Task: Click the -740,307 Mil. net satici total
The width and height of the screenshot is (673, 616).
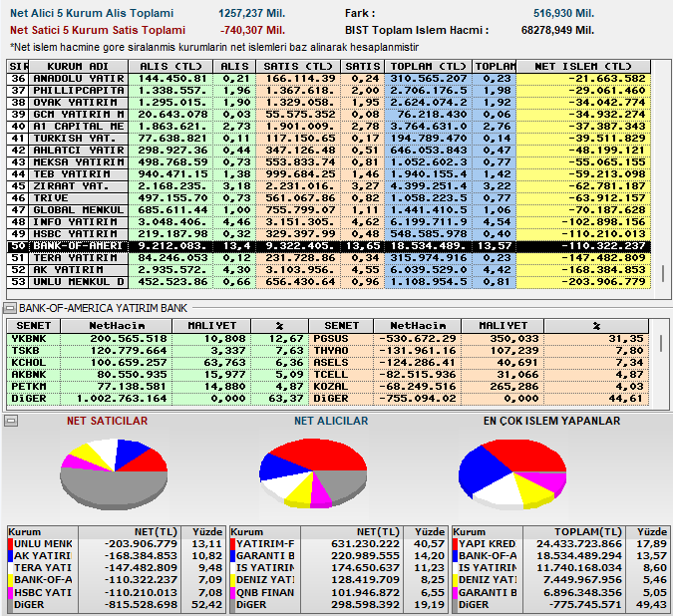Action: click(252, 30)
